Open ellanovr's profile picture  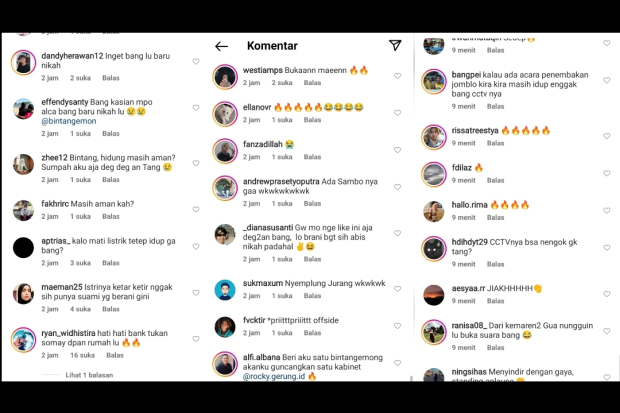pyautogui.click(x=225, y=114)
